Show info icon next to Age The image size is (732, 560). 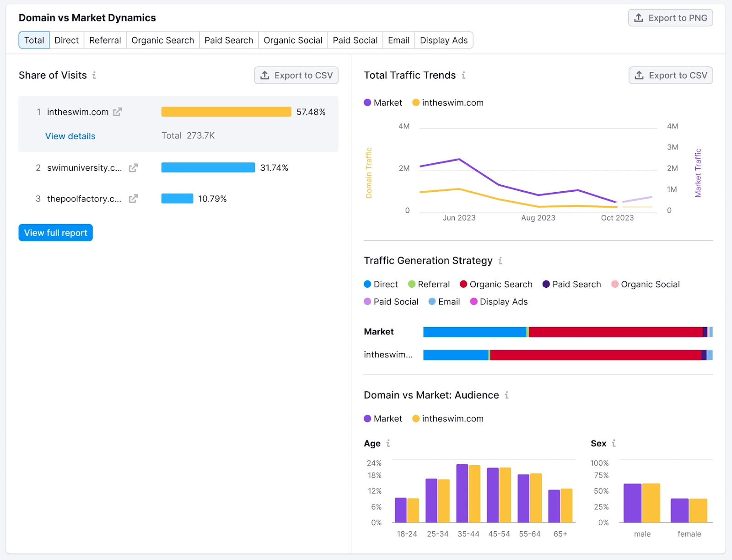click(388, 443)
